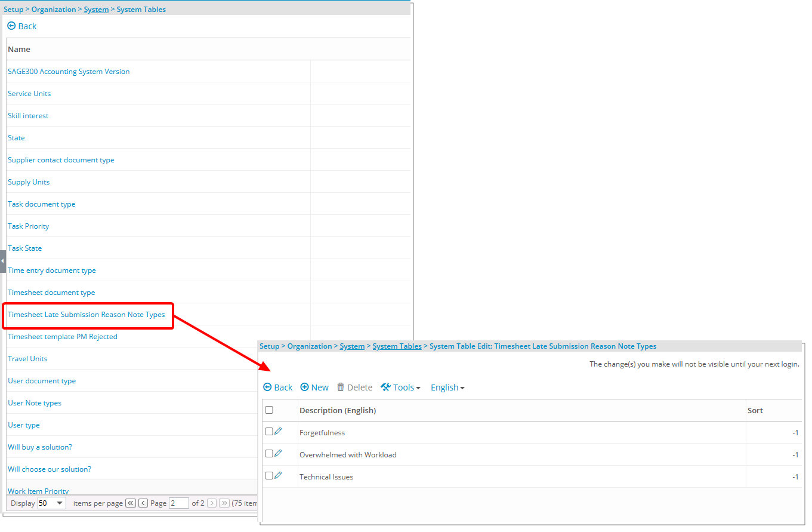Open Will buy a solution? table
The image size is (812, 532).
point(40,447)
